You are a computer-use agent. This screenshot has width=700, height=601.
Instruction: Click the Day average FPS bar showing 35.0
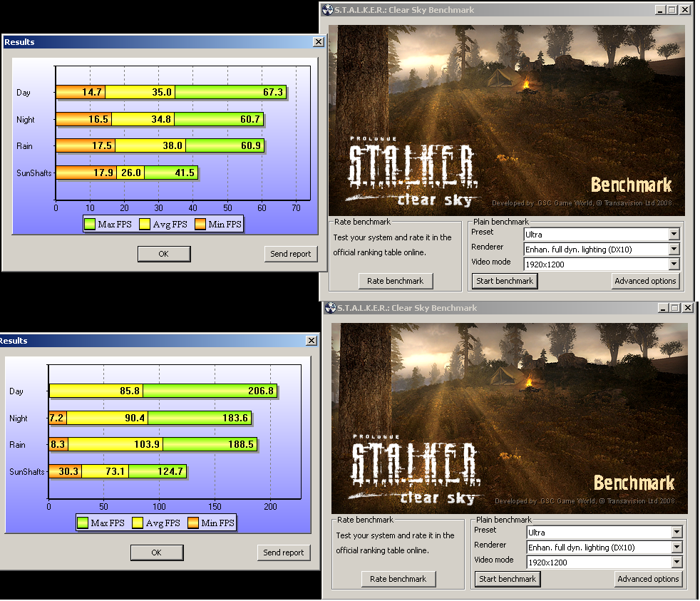coord(140,92)
